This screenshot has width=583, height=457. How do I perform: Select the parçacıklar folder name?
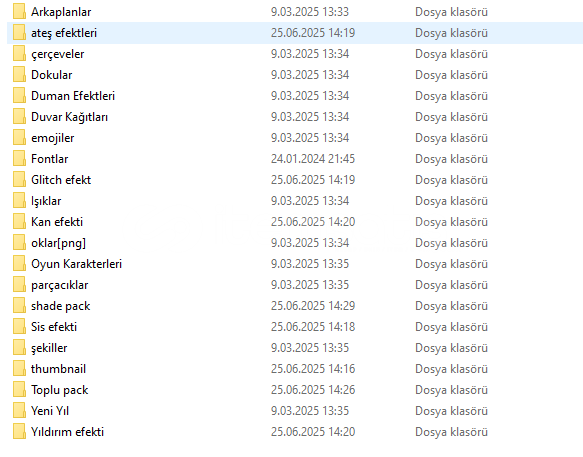[x=59, y=285]
